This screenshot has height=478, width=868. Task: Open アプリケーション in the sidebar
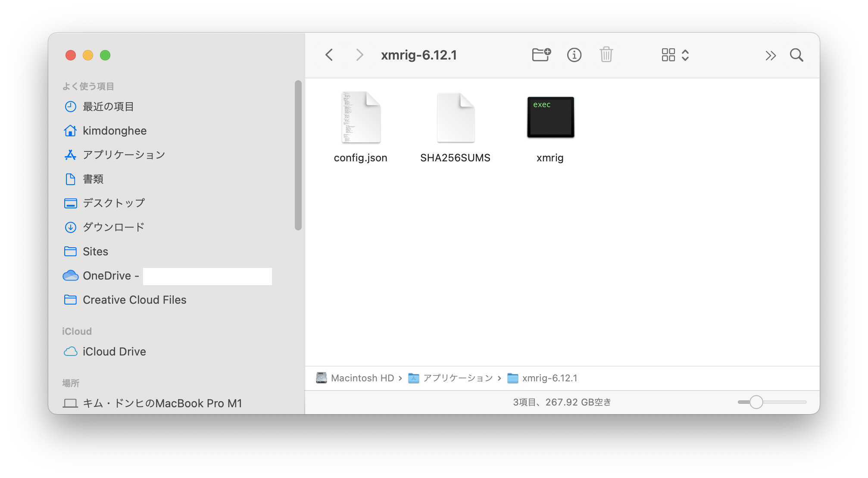[124, 155]
